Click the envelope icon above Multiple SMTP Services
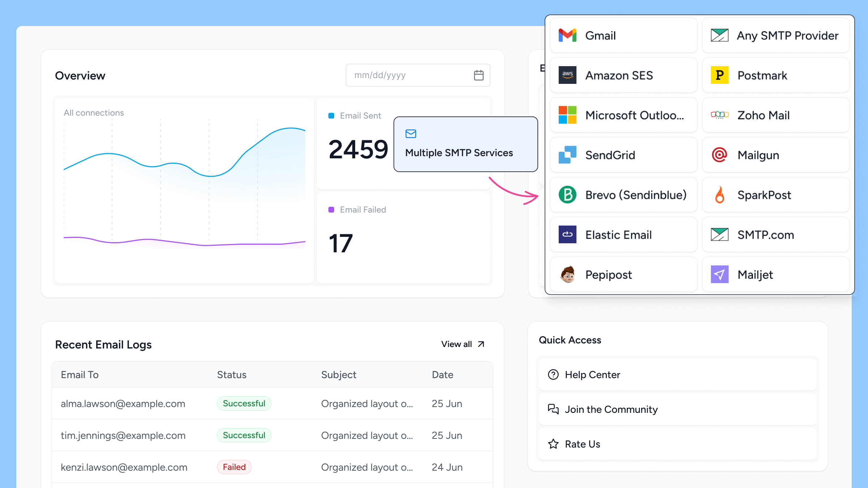This screenshot has height=488, width=868. (411, 134)
